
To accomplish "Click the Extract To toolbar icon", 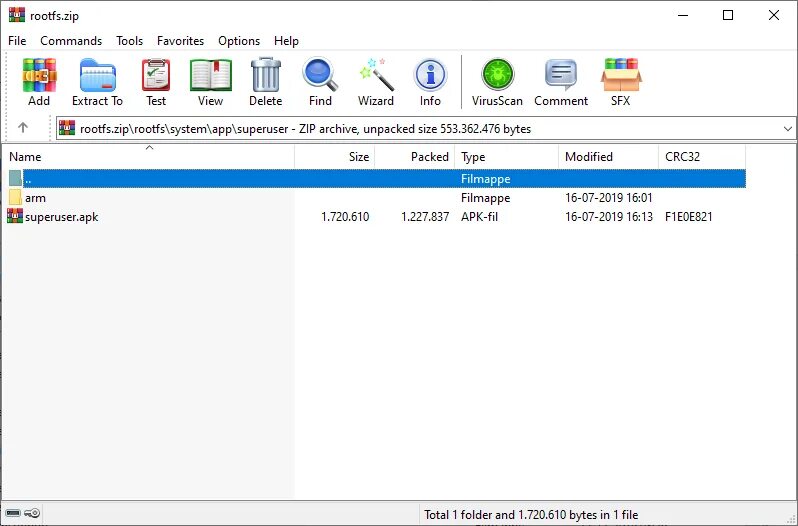I will click(98, 75).
